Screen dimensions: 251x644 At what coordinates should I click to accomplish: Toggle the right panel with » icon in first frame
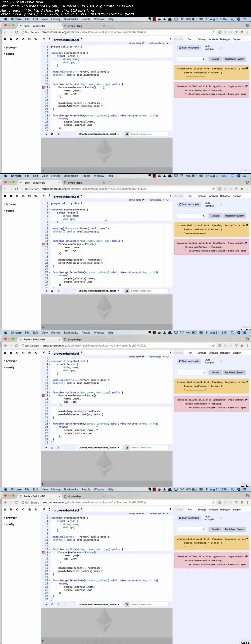coord(170,39)
